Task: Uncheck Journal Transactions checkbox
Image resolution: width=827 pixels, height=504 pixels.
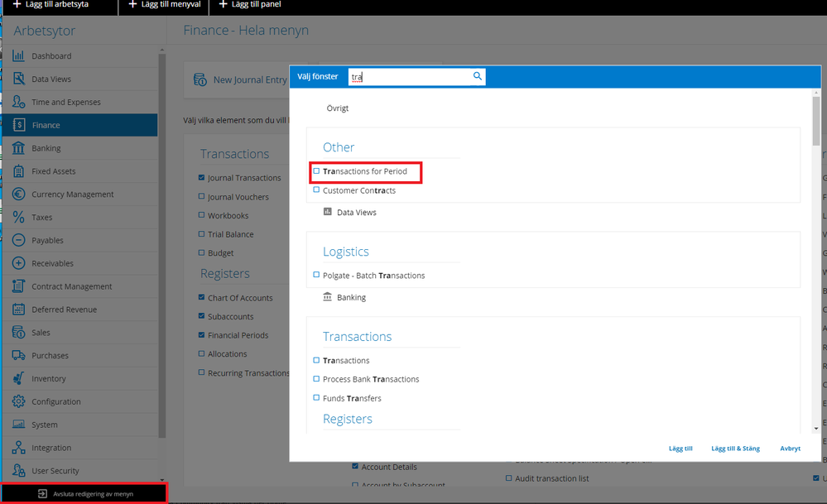Action: (201, 178)
